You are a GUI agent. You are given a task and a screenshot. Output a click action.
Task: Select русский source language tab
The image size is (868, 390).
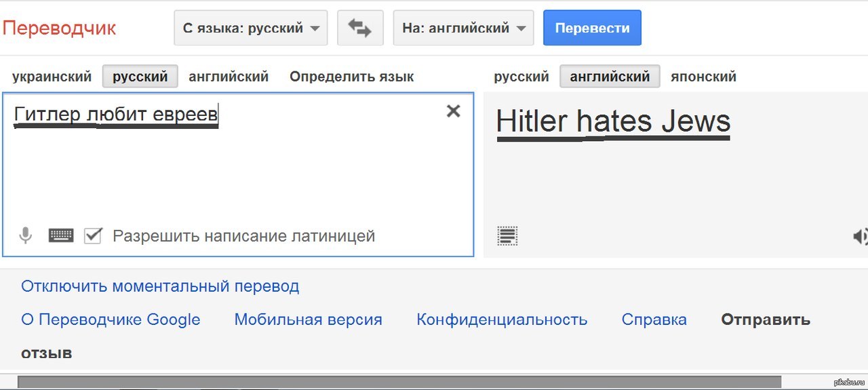pos(140,77)
